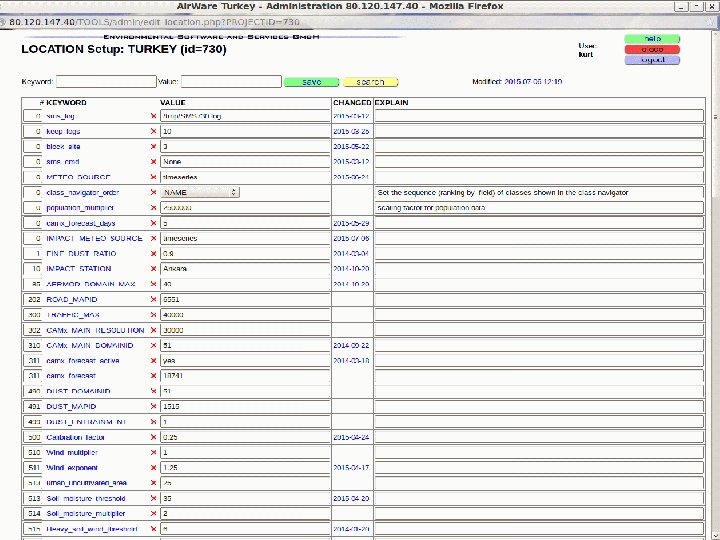
Task: Delete IMPACT_METEO_SOURCE using red X
Action: (153, 238)
